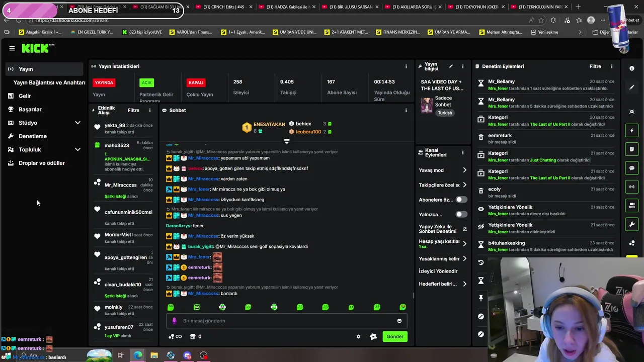The image size is (644, 362).
Task: Click the document icon in the right sidebar
Action: 632,149
